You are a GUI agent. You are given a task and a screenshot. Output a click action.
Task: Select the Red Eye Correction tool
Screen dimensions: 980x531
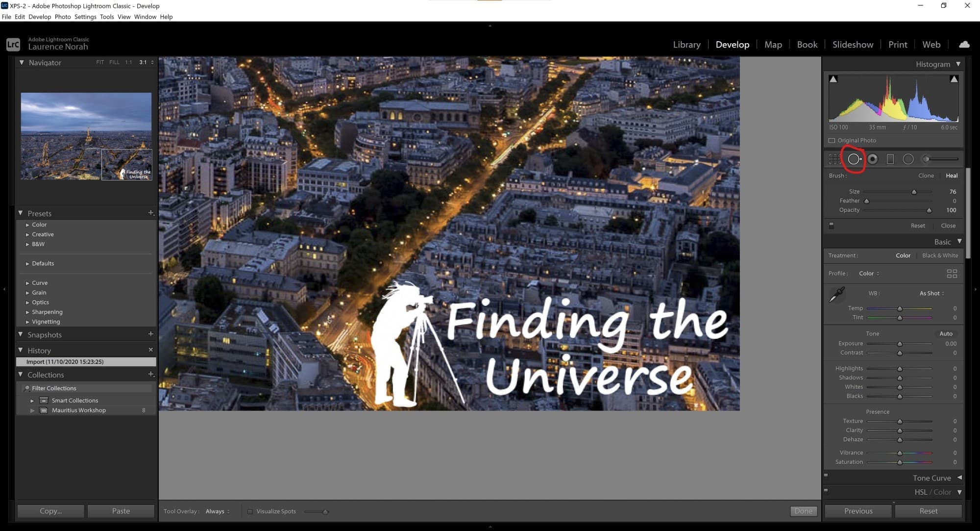pyautogui.click(x=873, y=159)
